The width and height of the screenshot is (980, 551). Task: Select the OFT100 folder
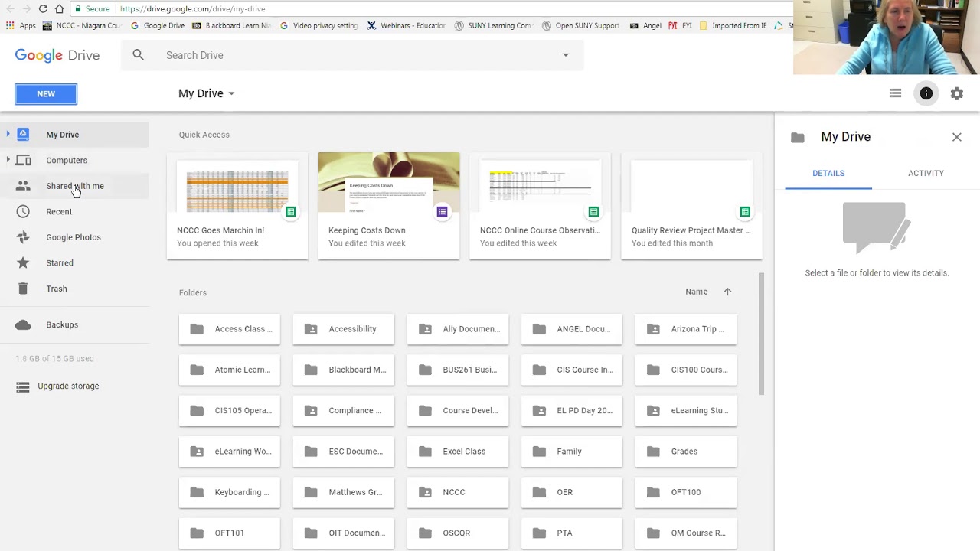[686, 492]
